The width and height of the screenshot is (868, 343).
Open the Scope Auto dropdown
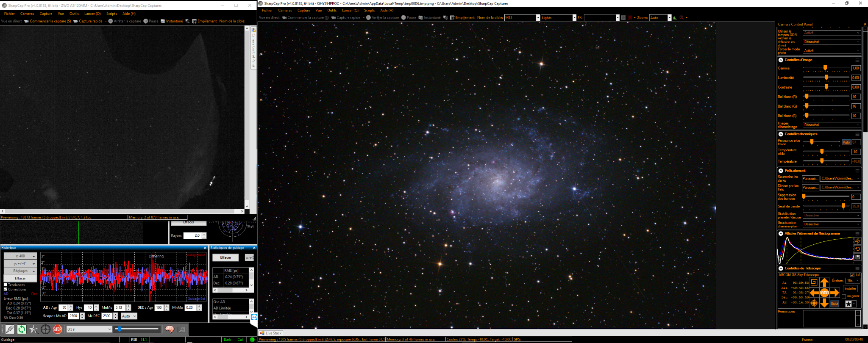pos(129,316)
